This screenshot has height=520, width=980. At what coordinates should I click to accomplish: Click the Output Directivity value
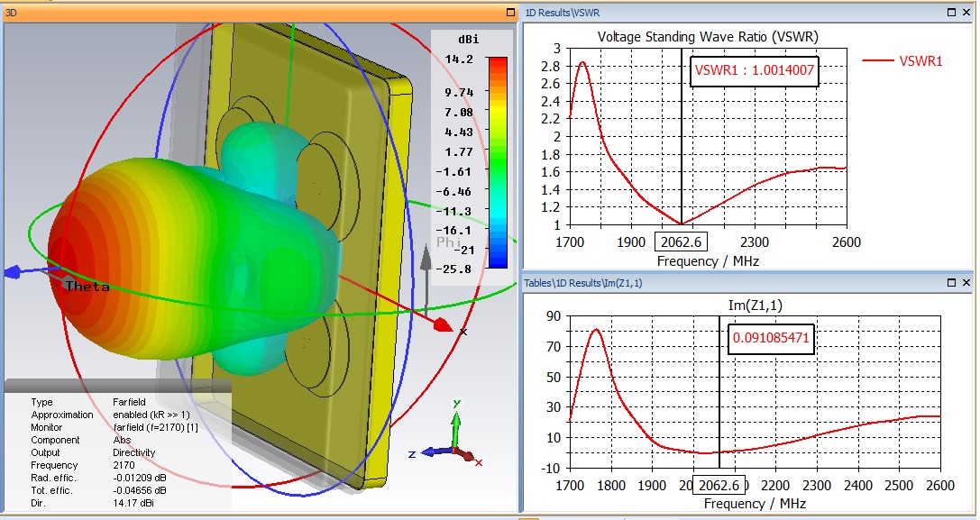133,452
